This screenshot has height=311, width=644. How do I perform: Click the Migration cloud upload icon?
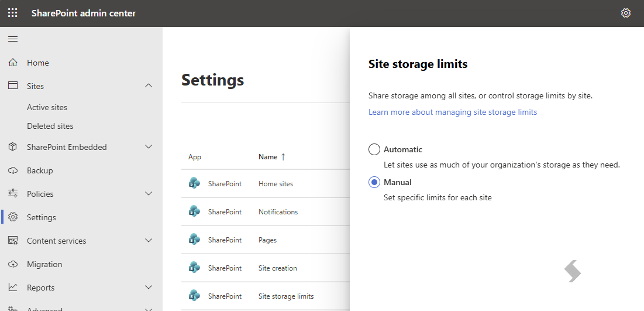(13, 264)
